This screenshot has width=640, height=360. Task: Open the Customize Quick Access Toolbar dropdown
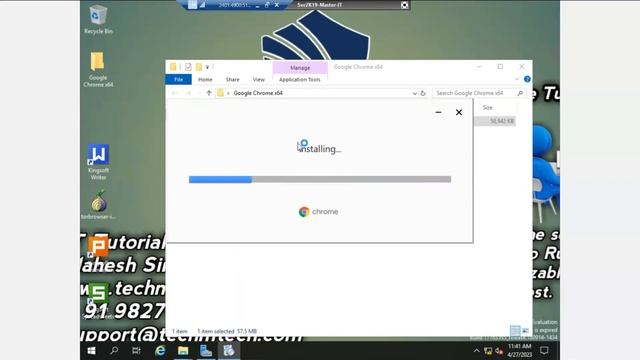pyautogui.click(x=207, y=67)
